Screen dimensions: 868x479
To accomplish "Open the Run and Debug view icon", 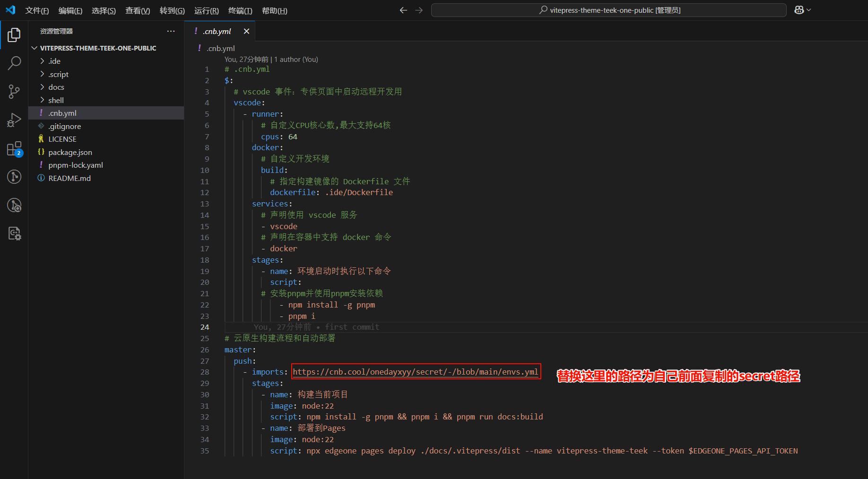I will point(14,120).
